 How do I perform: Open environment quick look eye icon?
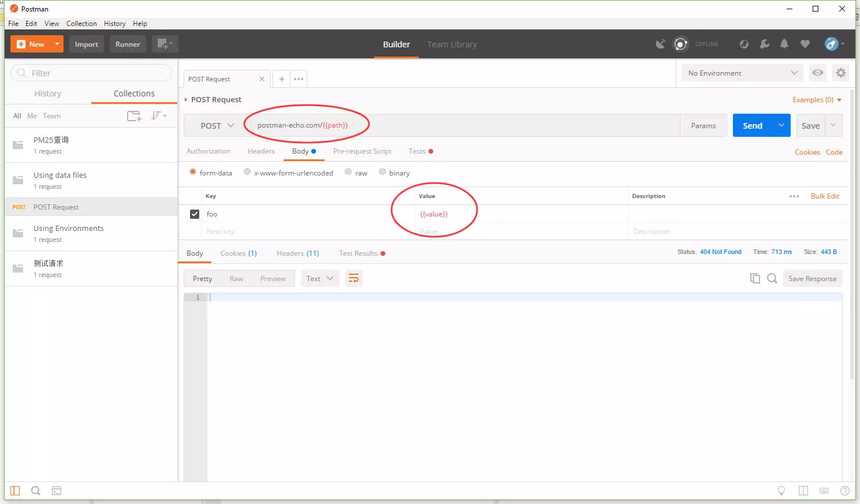pos(818,73)
